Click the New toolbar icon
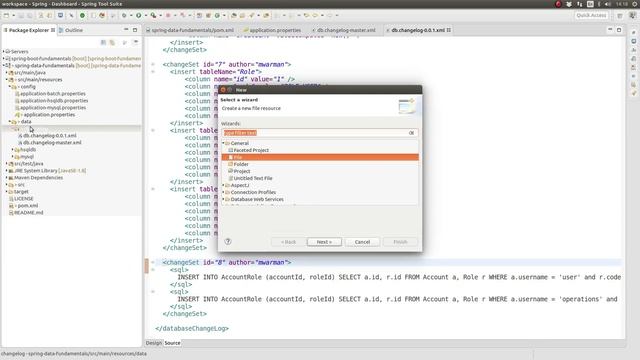Viewport: 640px width, 360px height. tap(7, 16)
